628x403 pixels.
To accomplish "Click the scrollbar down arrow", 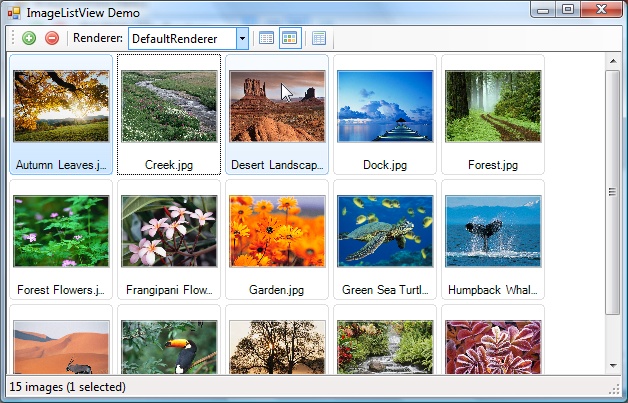I will click(613, 366).
